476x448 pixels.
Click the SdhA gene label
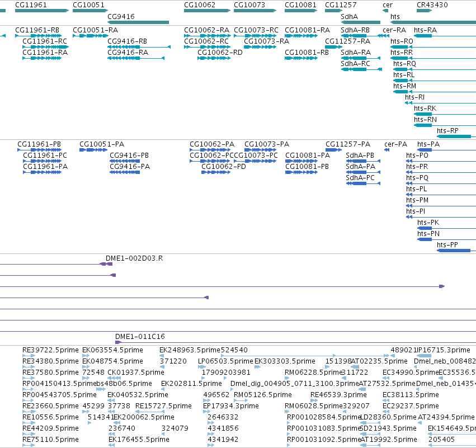click(349, 16)
